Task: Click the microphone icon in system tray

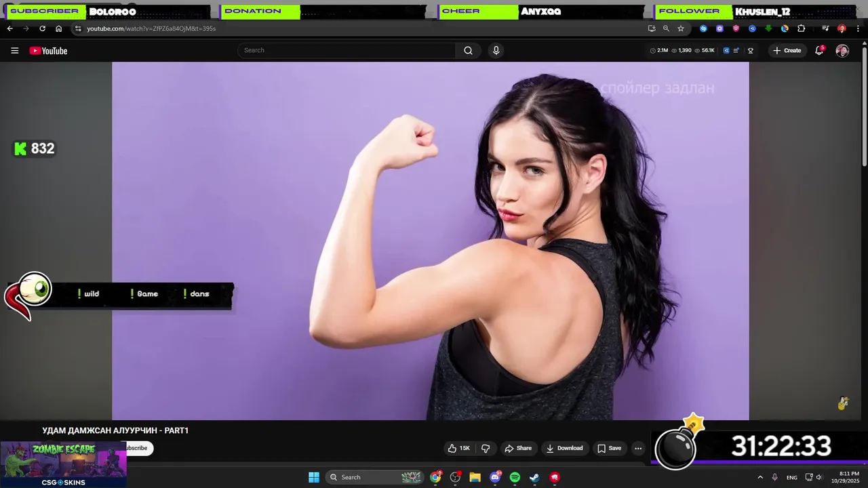Action: [x=774, y=477]
